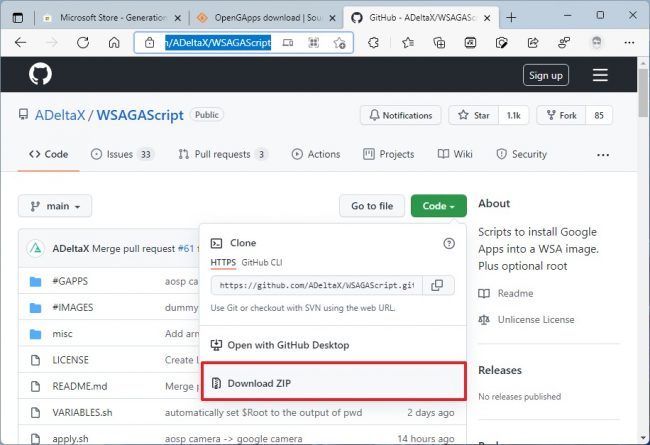Open the README.md file

click(x=80, y=387)
